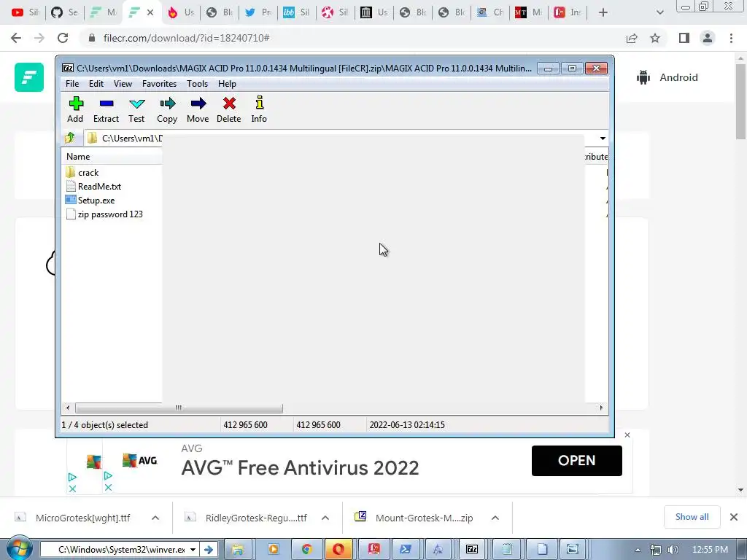The height and width of the screenshot is (560, 747).
Task: Open the File menu in 7-Zip
Action: (x=72, y=84)
